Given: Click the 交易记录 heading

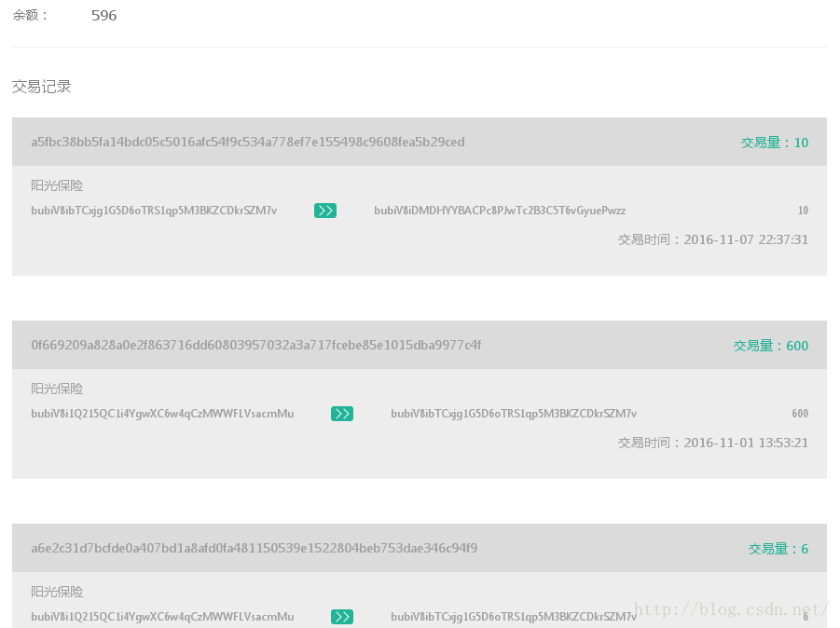Looking at the screenshot, I should coord(42,87).
